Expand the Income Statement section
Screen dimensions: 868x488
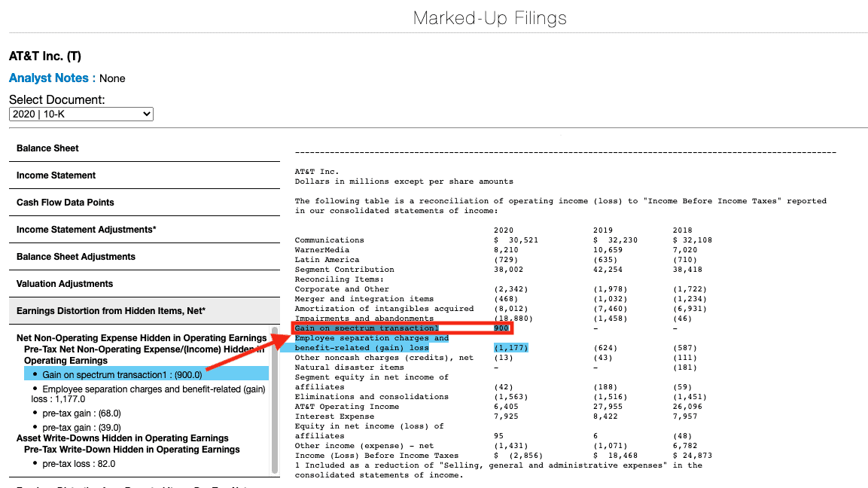tap(145, 175)
